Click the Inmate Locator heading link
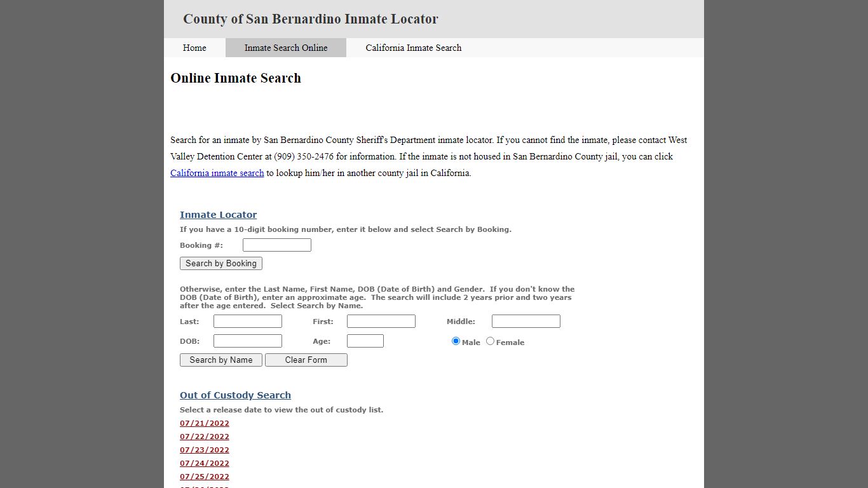 (x=219, y=215)
